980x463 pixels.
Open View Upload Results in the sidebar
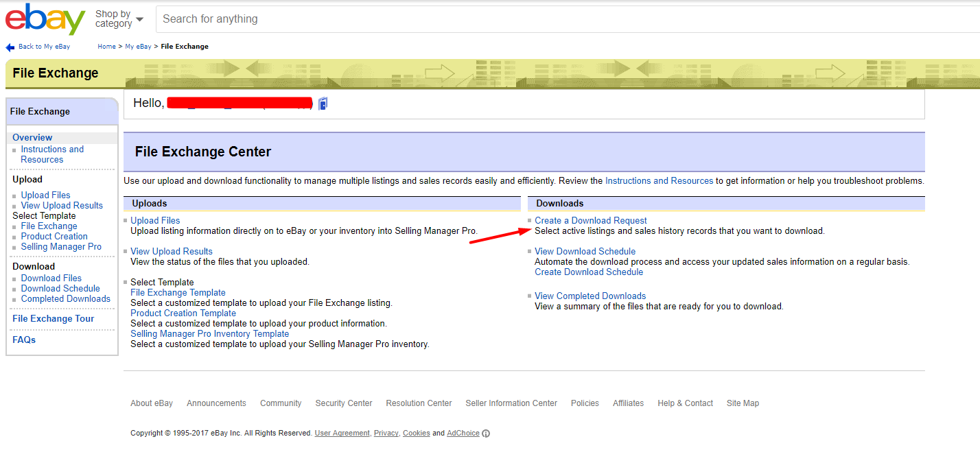tap(62, 206)
